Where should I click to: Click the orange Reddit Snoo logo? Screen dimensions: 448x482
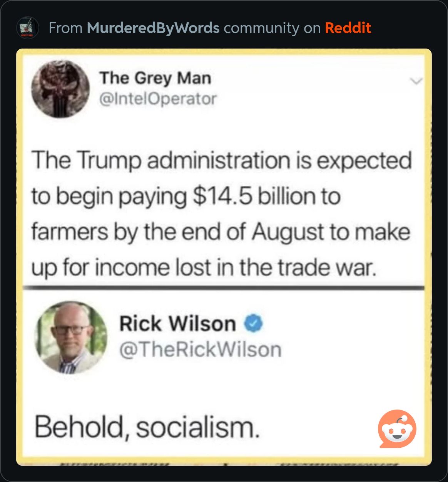(397, 428)
